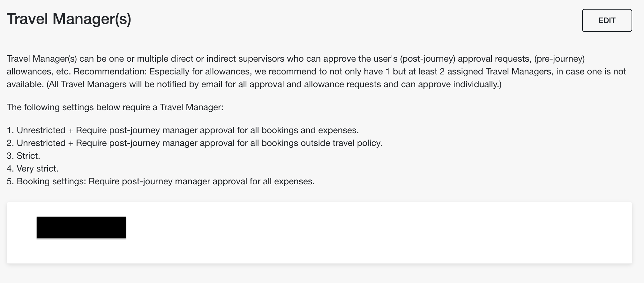Image resolution: width=644 pixels, height=283 pixels.
Task: Click the 'Very strict.' list item
Action: 33,169
